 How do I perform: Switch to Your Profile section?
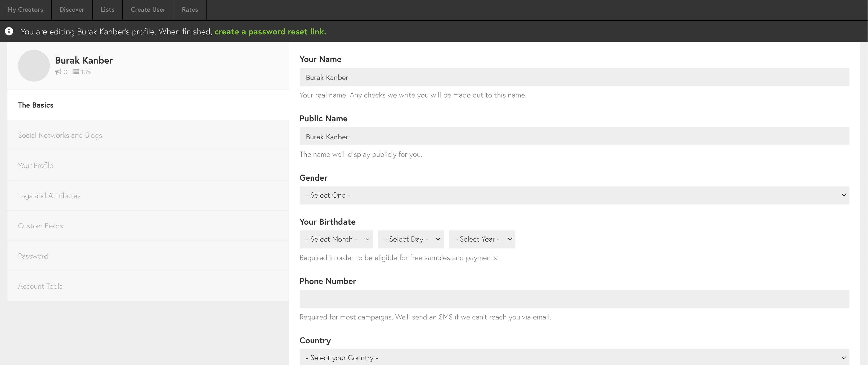(x=148, y=166)
